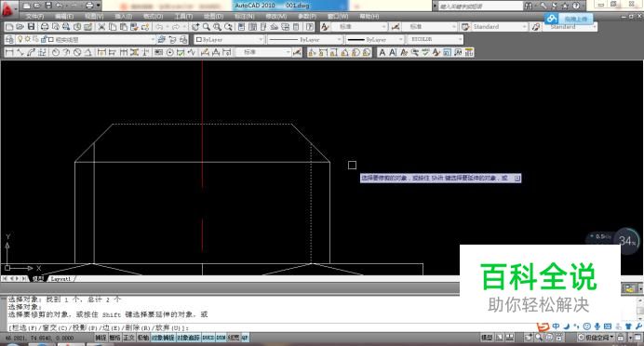This screenshot has height=346, width=644.
Task: Click the application menu red A button
Action: point(7,7)
